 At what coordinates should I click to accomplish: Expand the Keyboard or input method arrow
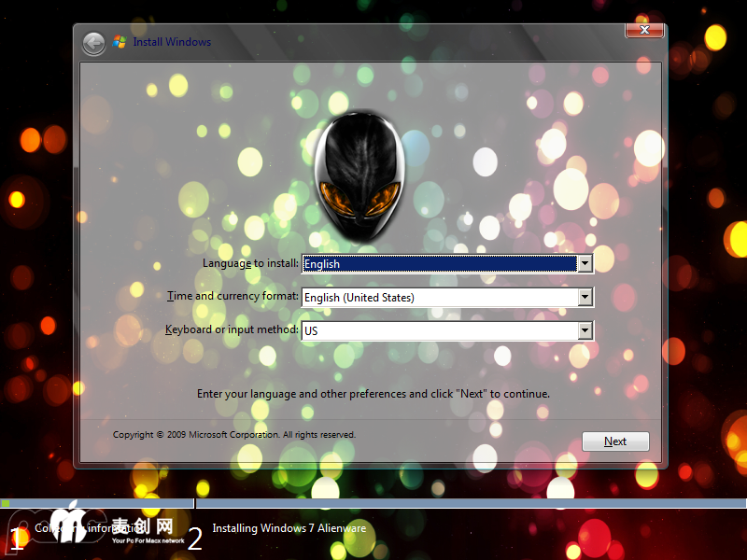pyautogui.click(x=585, y=330)
